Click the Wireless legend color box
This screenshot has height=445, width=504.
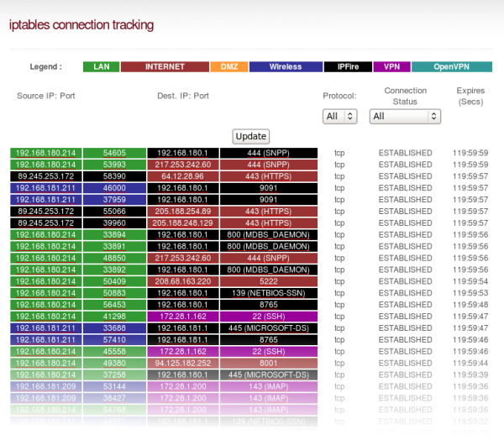point(286,67)
